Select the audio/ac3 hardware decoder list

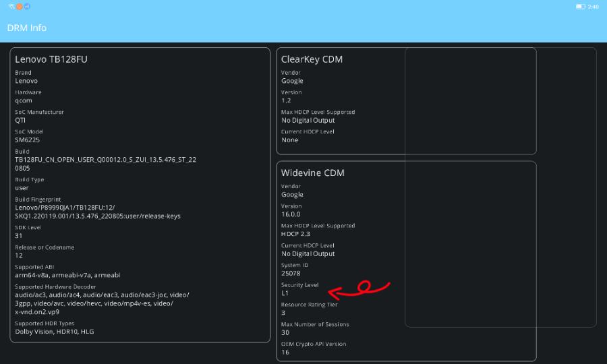pyautogui.click(x=103, y=303)
